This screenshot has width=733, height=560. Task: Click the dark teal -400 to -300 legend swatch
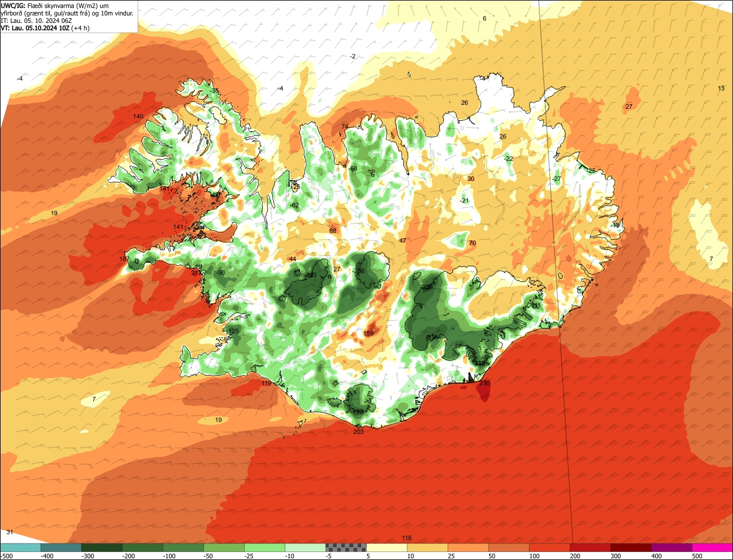tap(61, 547)
